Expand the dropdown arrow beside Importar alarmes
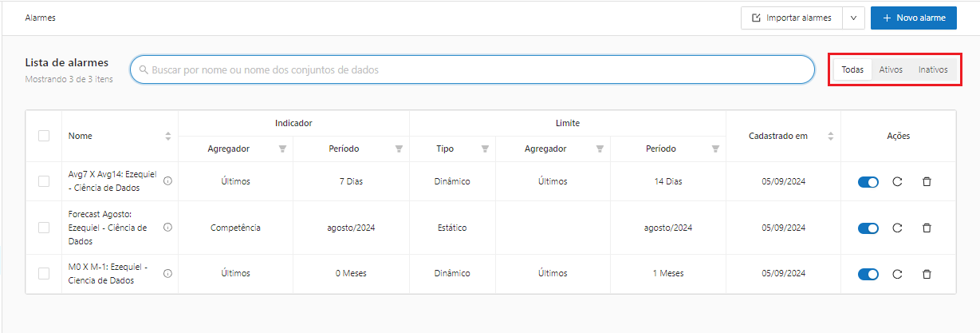The width and height of the screenshot is (980, 333). [x=853, y=18]
